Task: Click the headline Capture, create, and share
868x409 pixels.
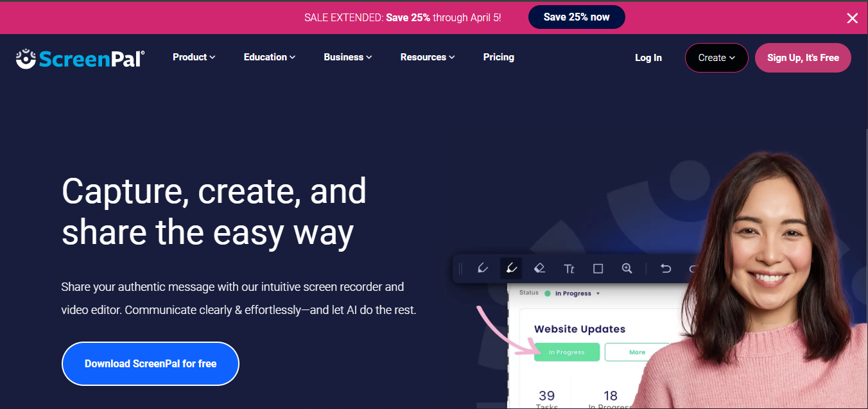Action: coord(214,211)
